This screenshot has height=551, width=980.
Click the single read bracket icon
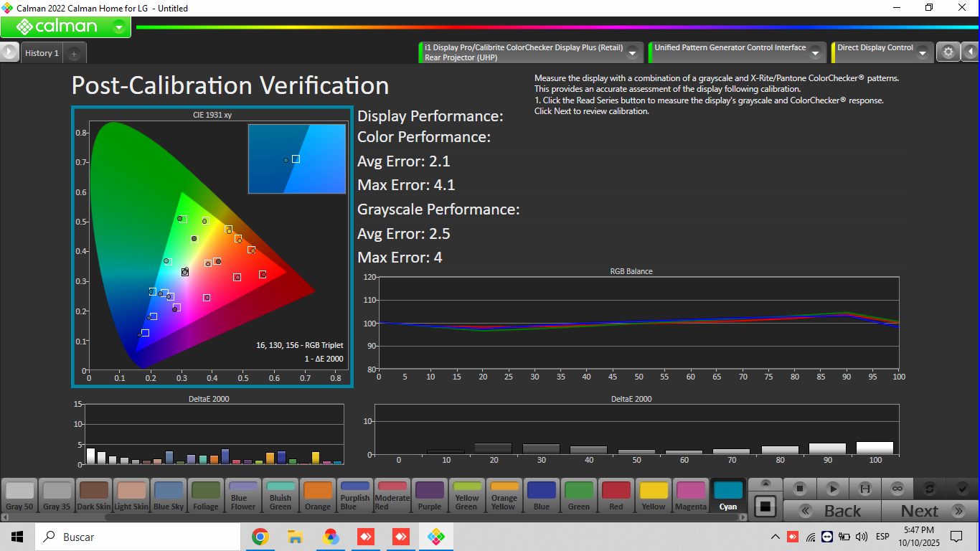point(864,489)
